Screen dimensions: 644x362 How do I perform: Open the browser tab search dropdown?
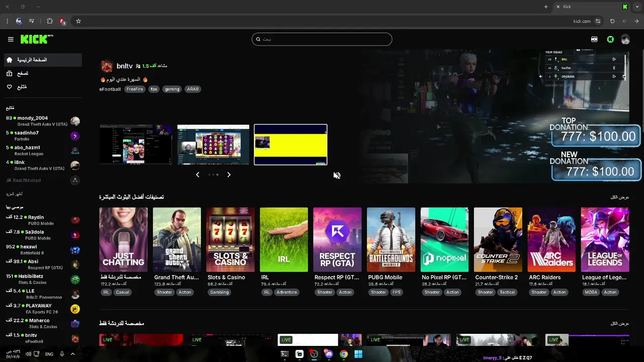click(x=637, y=7)
